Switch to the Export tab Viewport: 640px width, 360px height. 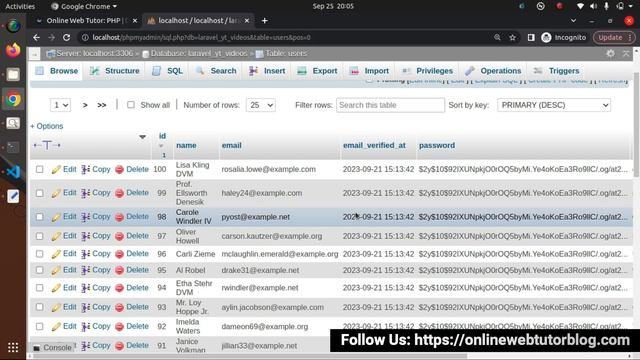point(318,71)
